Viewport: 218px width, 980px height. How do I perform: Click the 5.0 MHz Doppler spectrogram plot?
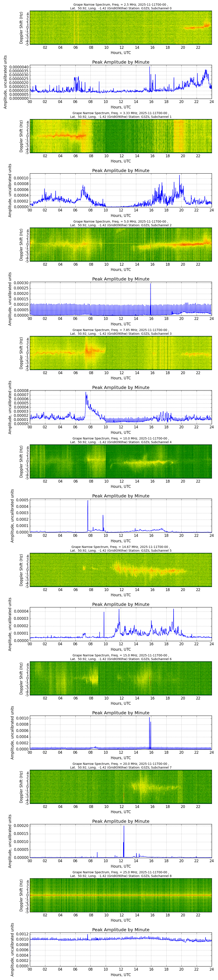pos(121,245)
